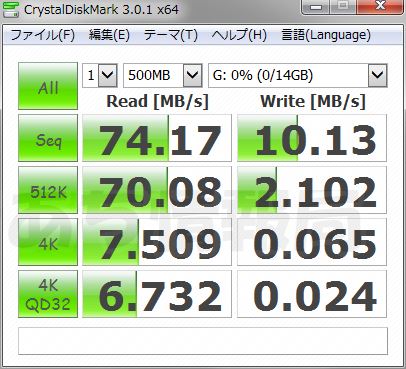The image size is (406, 369).
Task: Start the 4K benchmark
Action: [48, 242]
